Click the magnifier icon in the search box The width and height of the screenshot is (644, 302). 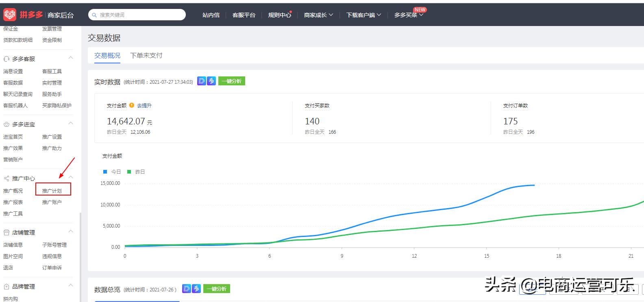click(x=95, y=15)
